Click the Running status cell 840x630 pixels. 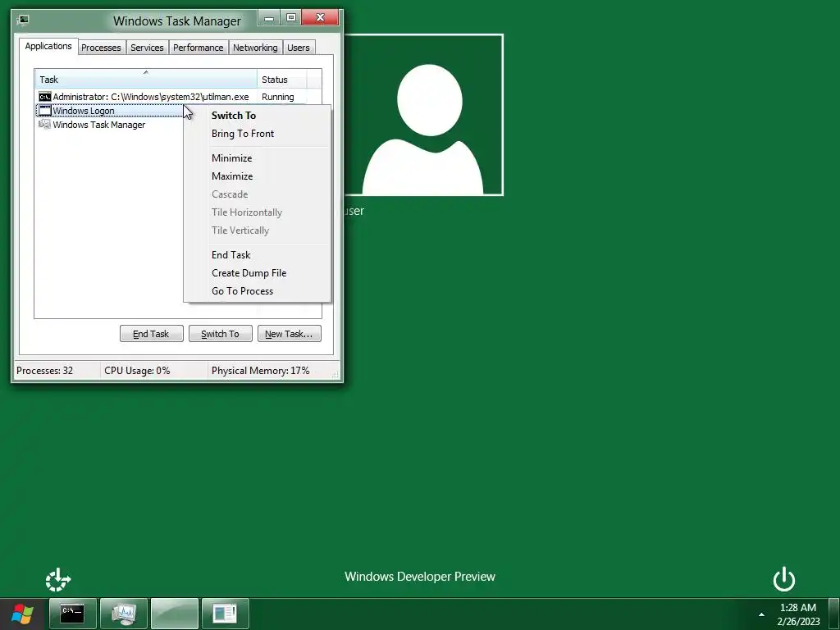click(x=278, y=97)
